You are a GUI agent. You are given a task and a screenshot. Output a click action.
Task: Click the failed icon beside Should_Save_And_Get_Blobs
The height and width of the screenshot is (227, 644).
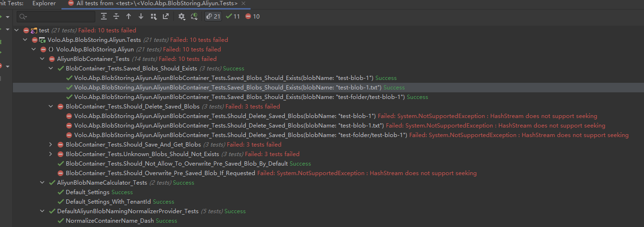click(x=60, y=145)
